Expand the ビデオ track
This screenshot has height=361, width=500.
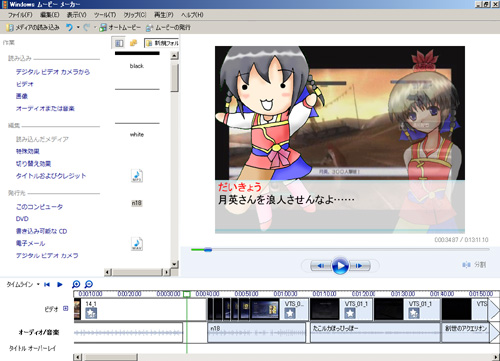point(66,308)
